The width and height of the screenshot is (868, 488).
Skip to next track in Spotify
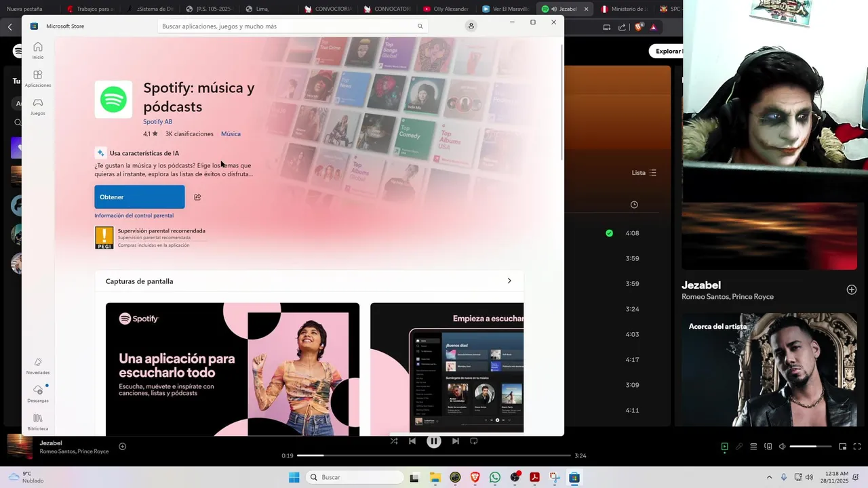[456, 441]
